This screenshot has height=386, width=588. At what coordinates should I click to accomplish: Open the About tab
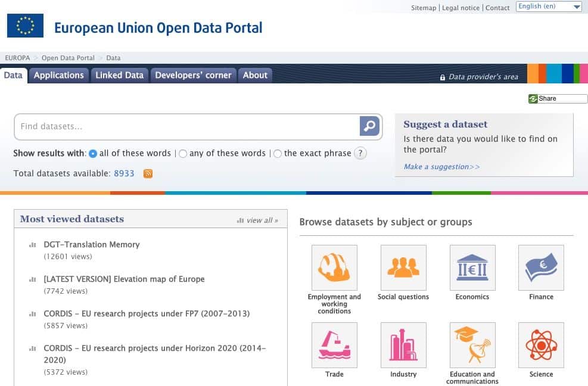(x=255, y=76)
